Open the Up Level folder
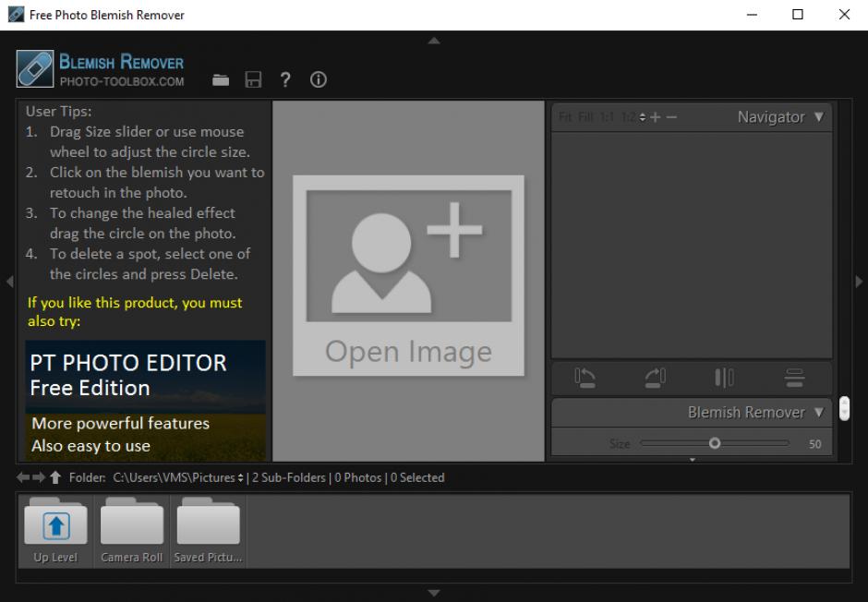This screenshot has height=602, width=868. [55, 531]
